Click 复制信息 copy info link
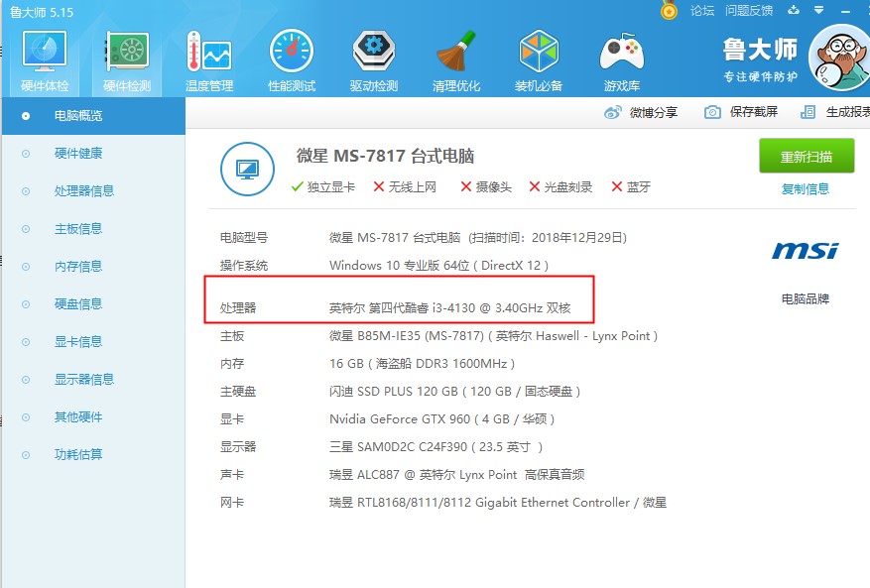 (x=806, y=189)
